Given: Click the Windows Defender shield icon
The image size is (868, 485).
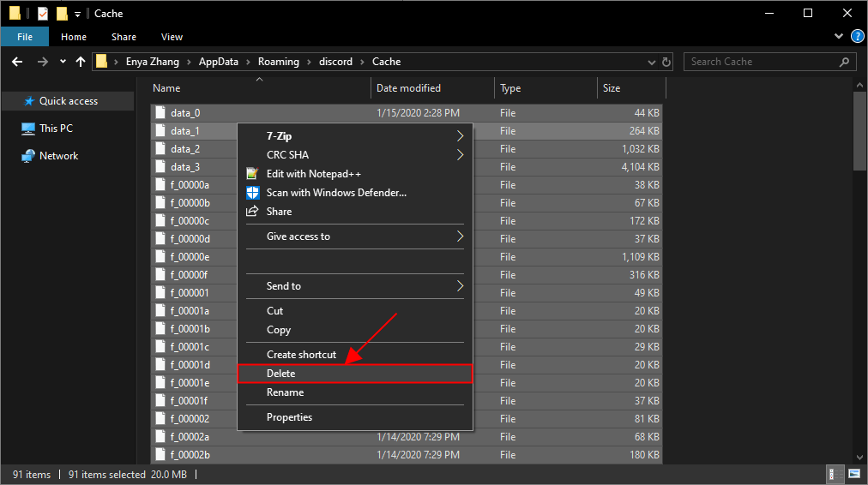Looking at the screenshot, I should (x=253, y=193).
